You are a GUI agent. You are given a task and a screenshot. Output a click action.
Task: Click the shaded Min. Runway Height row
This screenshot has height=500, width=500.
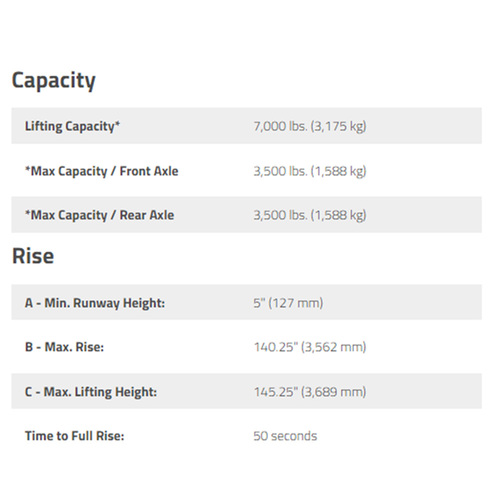[x=247, y=302]
